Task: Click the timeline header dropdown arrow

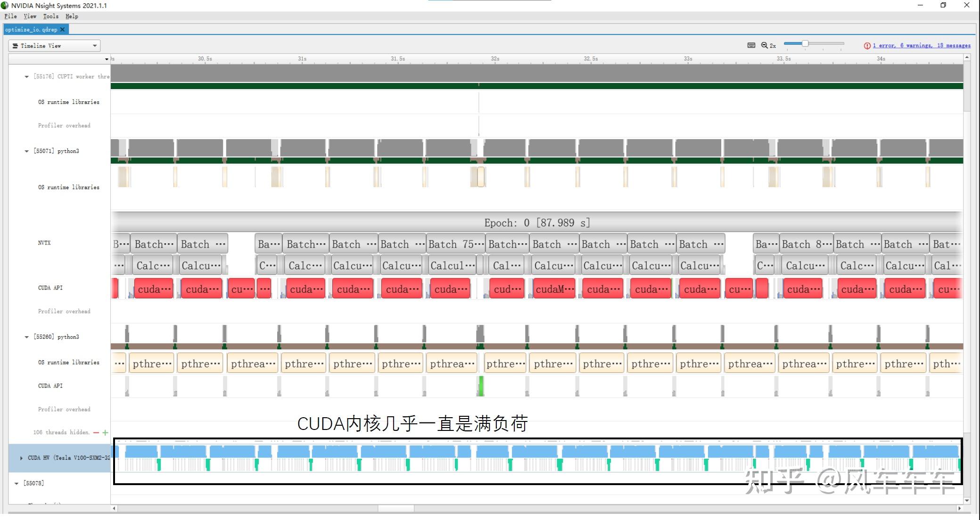Action: [107, 59]
